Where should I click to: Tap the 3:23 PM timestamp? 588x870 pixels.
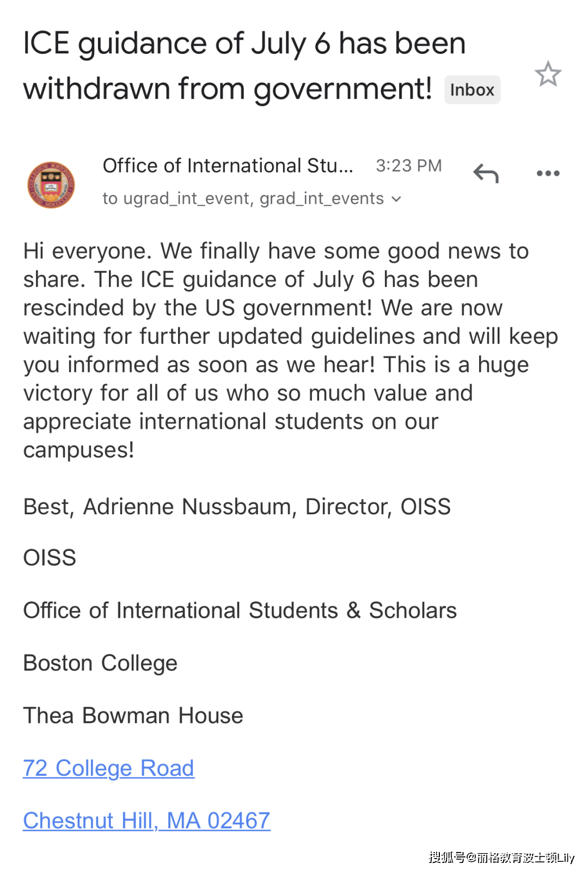coord(409,166)
